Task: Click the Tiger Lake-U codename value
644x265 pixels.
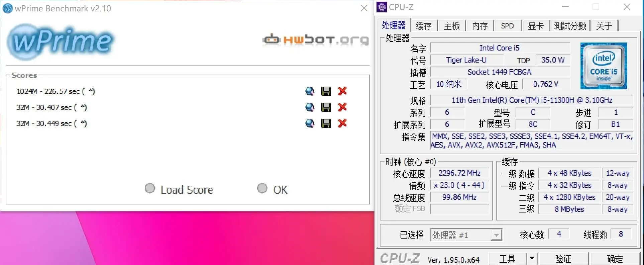Action: 466,60
